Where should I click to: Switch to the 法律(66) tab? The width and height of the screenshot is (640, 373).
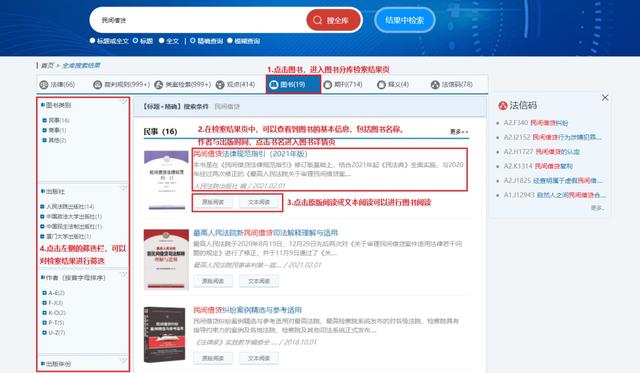click(x=57, y=84)
